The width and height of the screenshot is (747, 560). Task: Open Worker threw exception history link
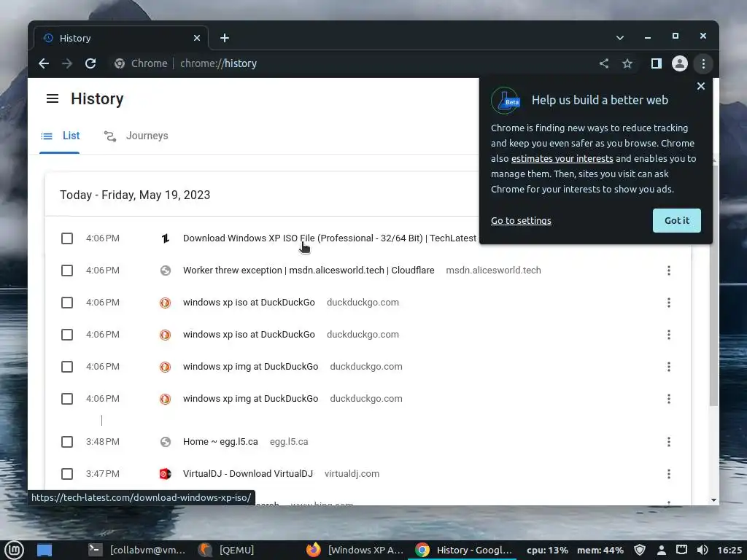point(309,271)
